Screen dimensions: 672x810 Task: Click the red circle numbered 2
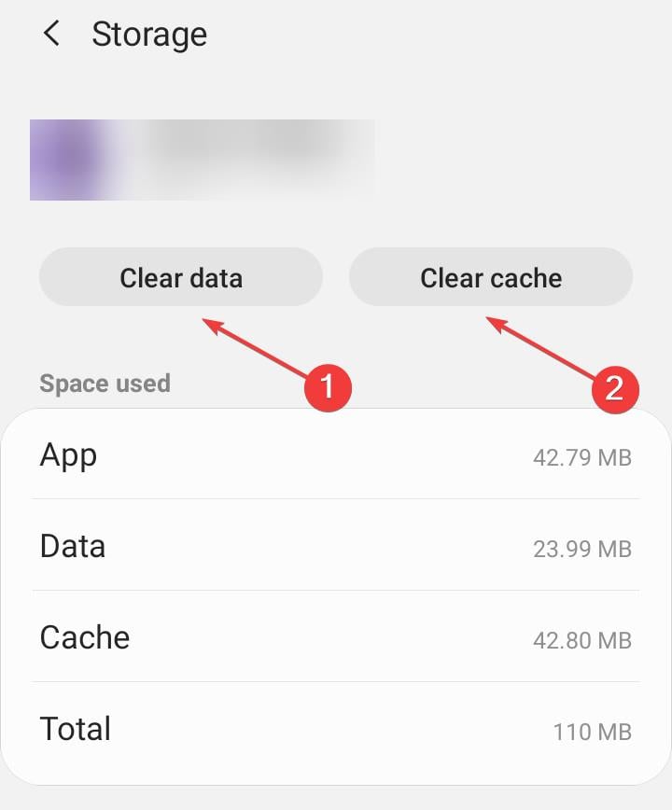click(614, 386)
